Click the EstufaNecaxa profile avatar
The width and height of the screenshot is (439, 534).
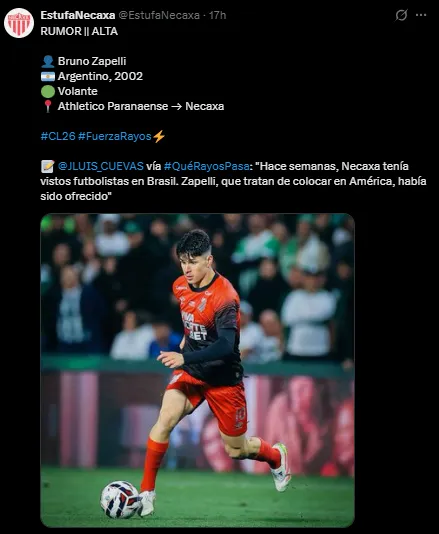19,23
